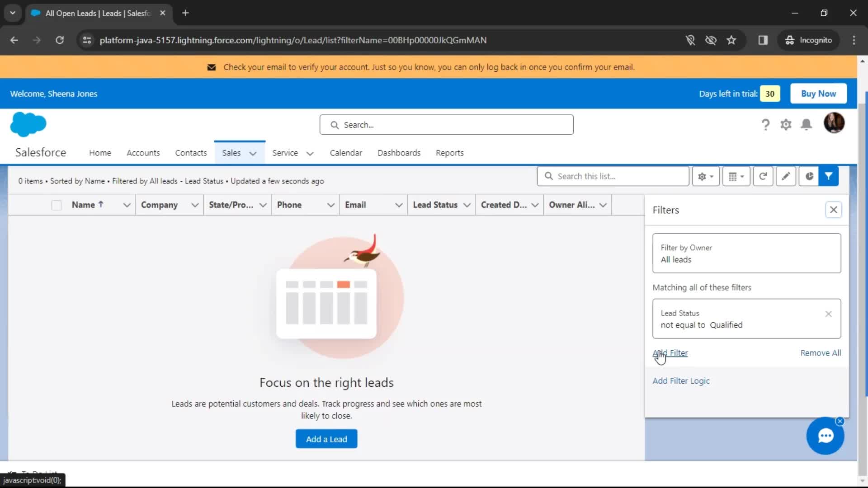Open the Filter by Owner box
The image size is (868, 488).
(746, 253)
